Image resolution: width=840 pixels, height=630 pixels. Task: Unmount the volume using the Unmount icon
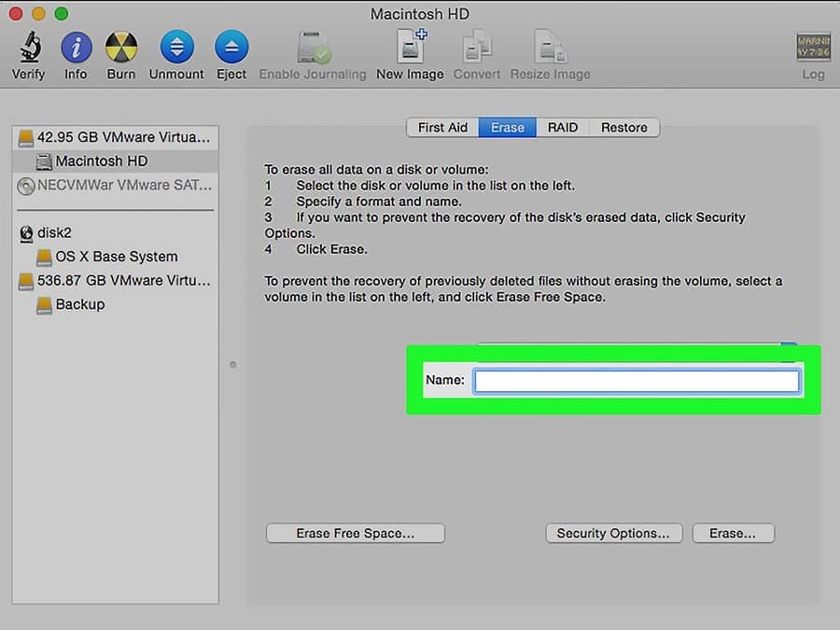pyautogui.click(x=176, y=48)
